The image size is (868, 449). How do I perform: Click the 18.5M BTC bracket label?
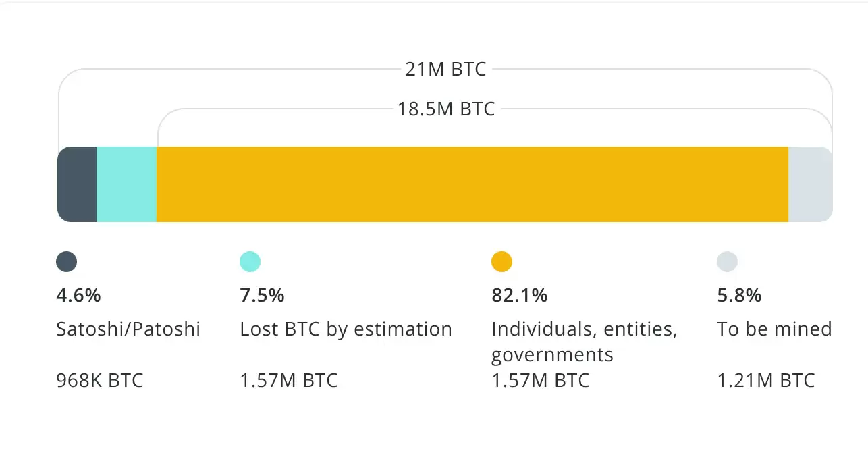coord(445,109)
